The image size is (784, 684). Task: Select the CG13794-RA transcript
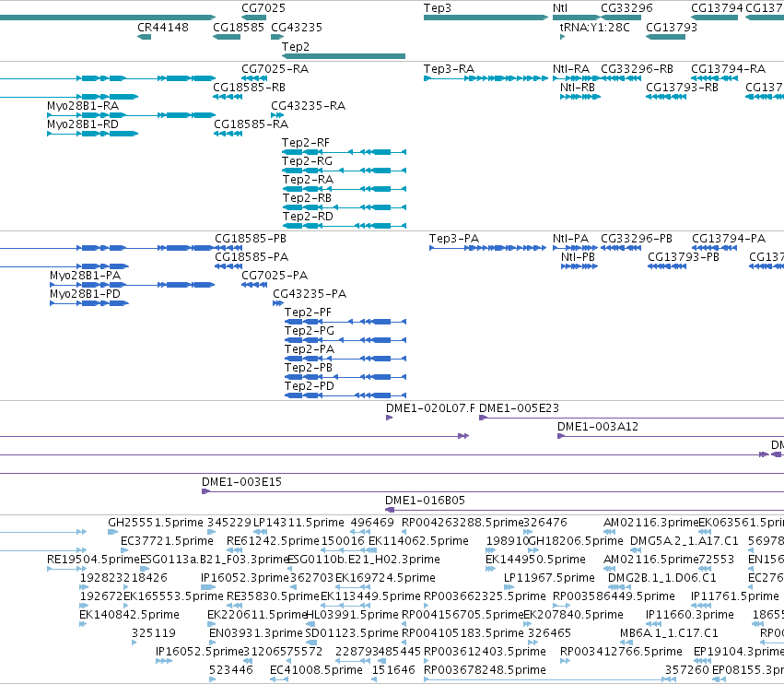(x=715, y=78)
